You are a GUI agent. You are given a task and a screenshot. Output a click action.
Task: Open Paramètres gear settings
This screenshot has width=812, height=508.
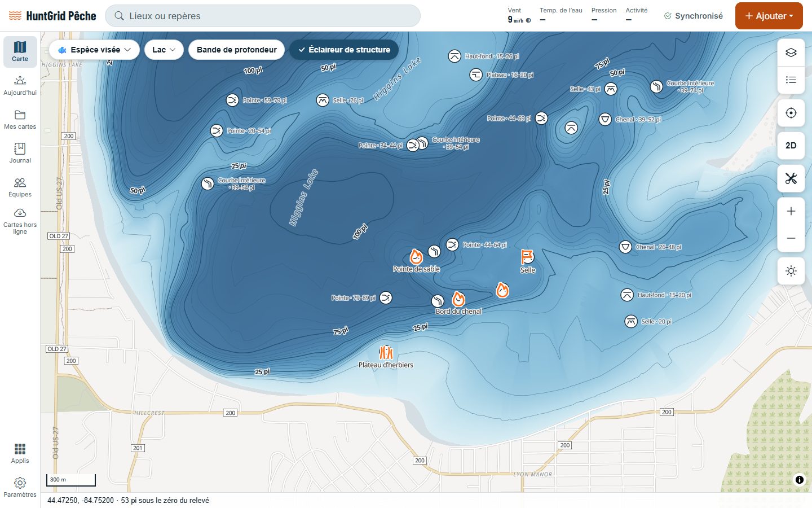(x=20, y=488)
